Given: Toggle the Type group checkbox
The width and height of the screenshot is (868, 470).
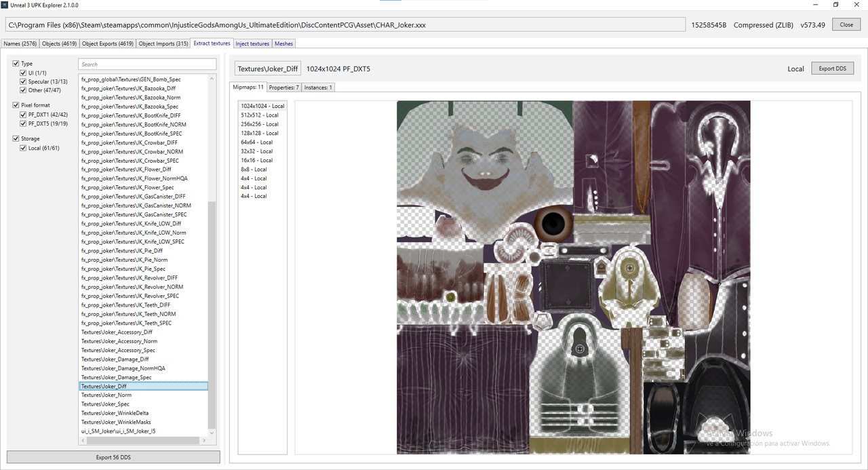Looking at the screenshot, I should tap(16, 64).
